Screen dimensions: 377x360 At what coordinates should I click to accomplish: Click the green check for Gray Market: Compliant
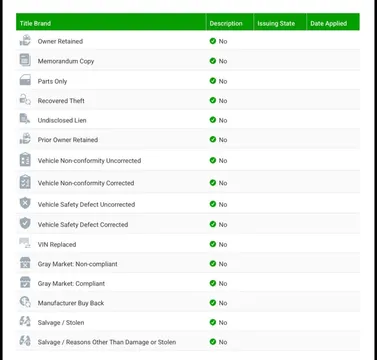[x=213, y=283]
